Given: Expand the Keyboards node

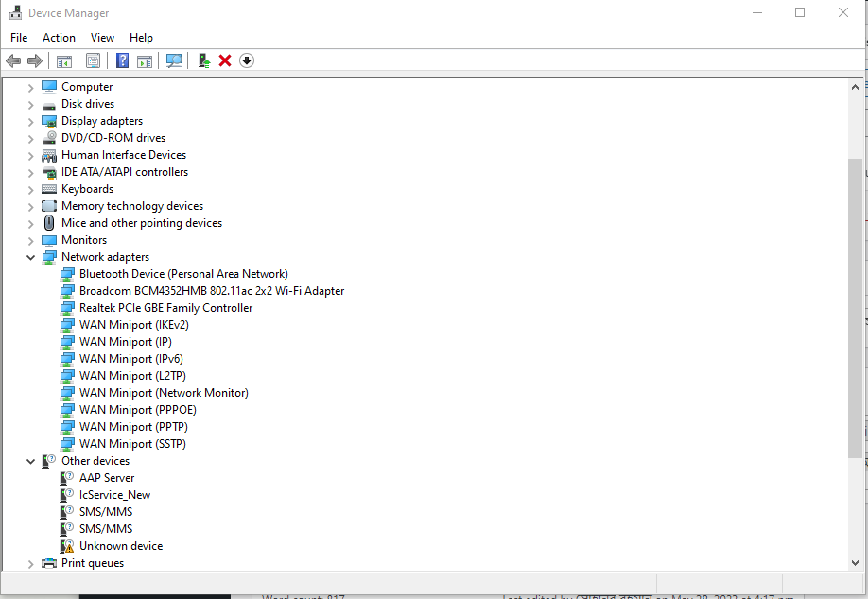Looking at the screenshot, I should click(30, 190).
